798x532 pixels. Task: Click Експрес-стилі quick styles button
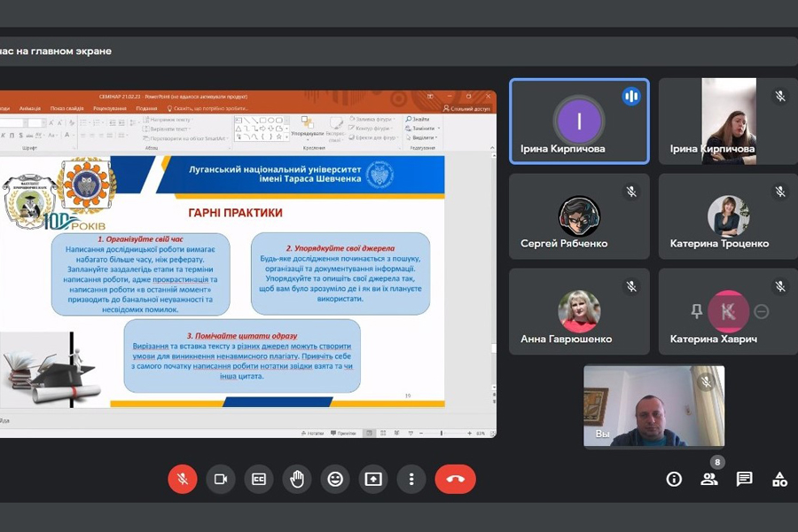[x=335, y=129]
